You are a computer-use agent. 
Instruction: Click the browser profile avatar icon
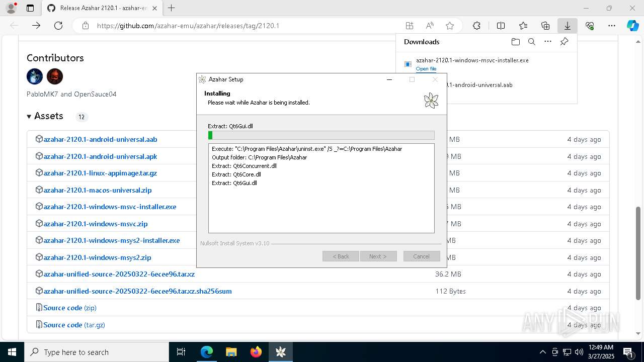(11, 8)
